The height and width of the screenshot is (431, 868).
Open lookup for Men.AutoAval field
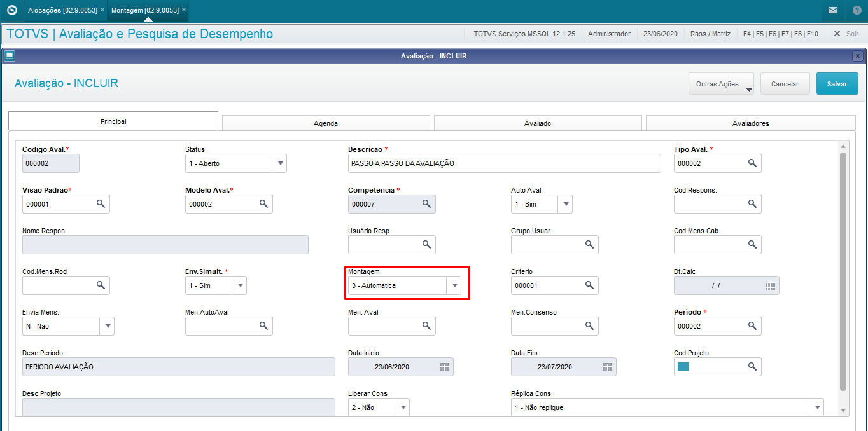click(263, 326)
